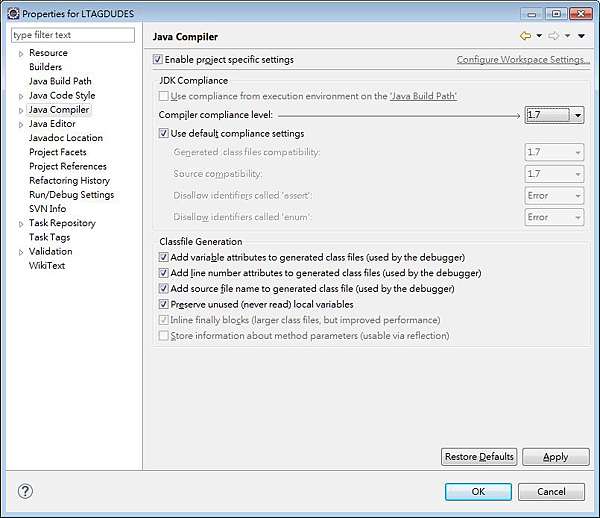Select Project References page

[x=68, y=166]
